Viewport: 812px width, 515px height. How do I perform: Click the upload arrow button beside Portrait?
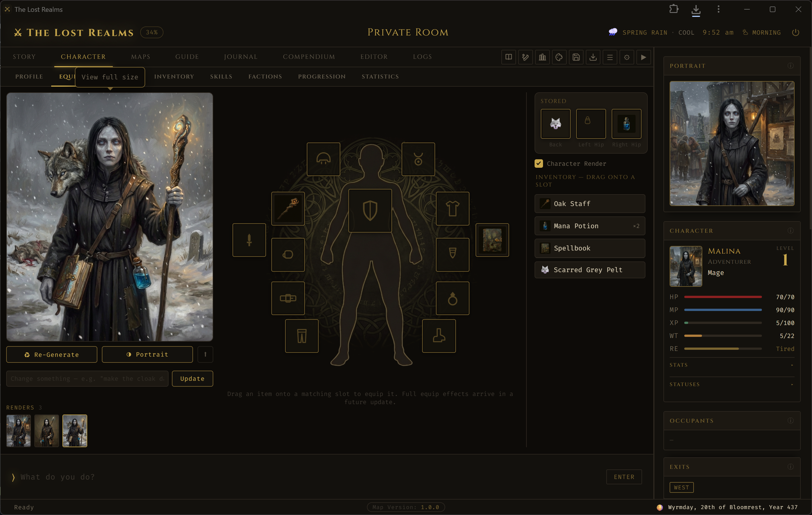click(205, 355)
